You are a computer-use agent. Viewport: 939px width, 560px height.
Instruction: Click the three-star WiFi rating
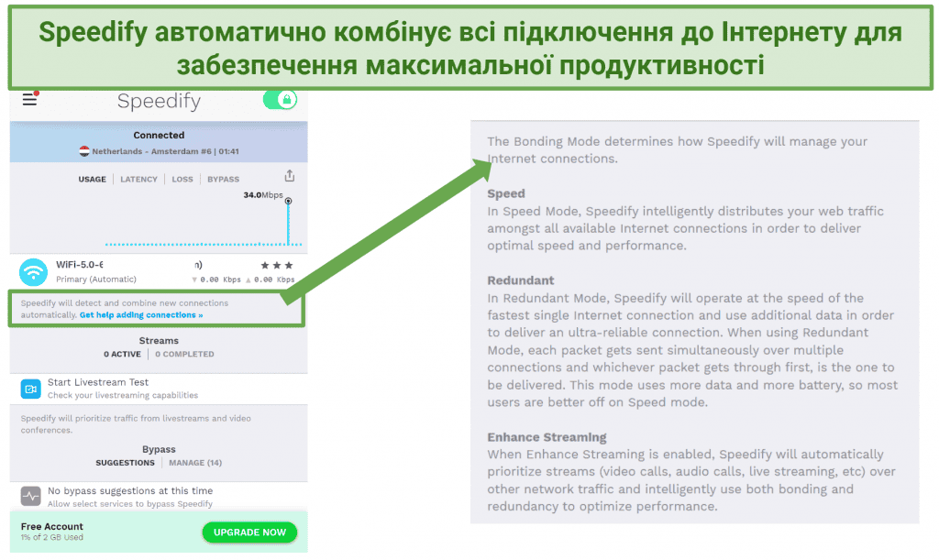click(277, 265)
